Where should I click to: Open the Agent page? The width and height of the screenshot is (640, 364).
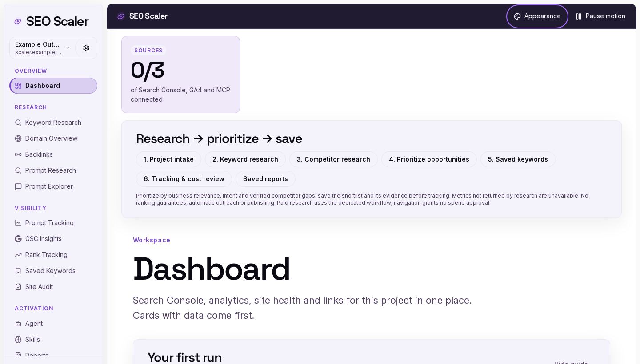tap(53, 324)
